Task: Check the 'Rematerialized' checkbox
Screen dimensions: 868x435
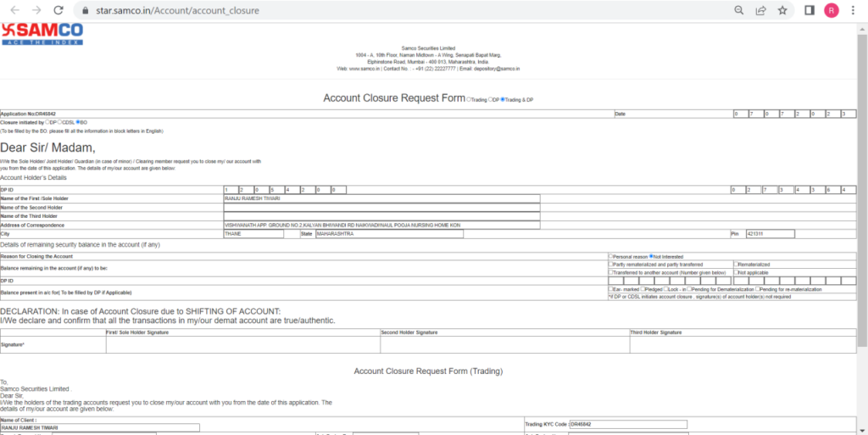Action: click(736, 265)
